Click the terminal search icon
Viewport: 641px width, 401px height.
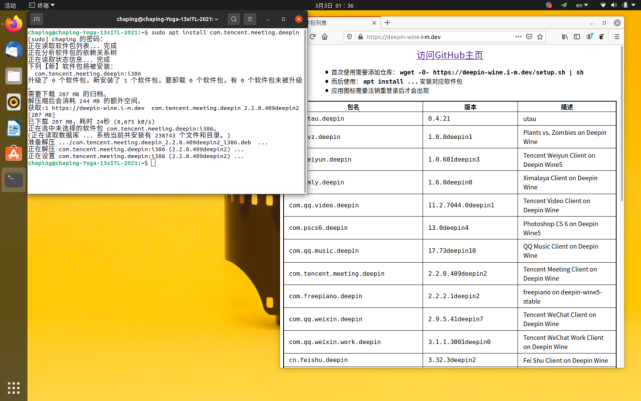coord(233,19)
